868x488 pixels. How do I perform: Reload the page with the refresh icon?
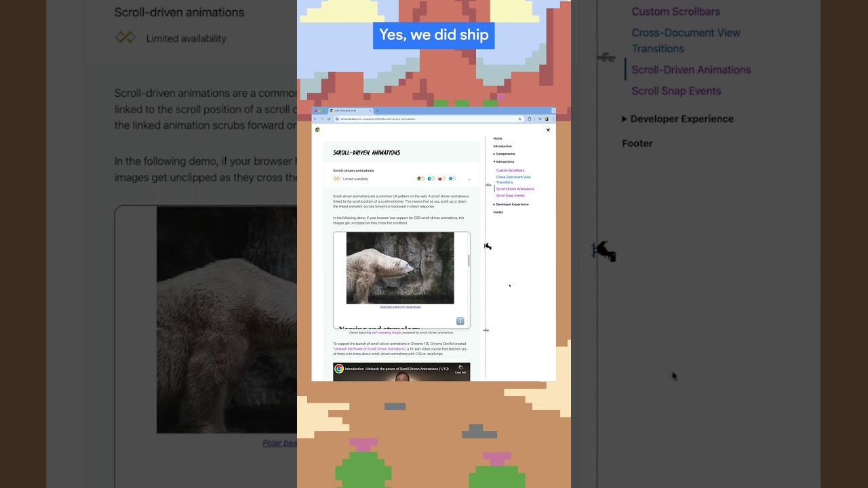coord(329,119)
